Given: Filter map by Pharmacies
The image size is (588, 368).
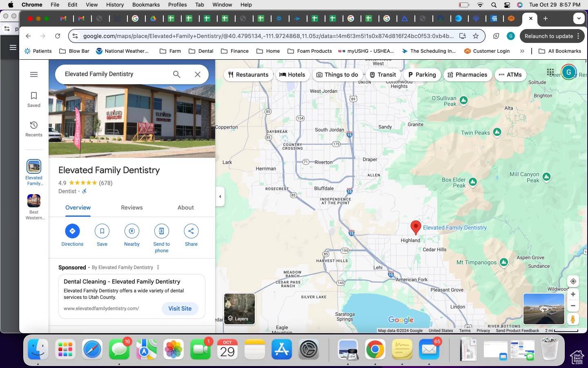Looking at the screenshot, I should coord(468,75).
